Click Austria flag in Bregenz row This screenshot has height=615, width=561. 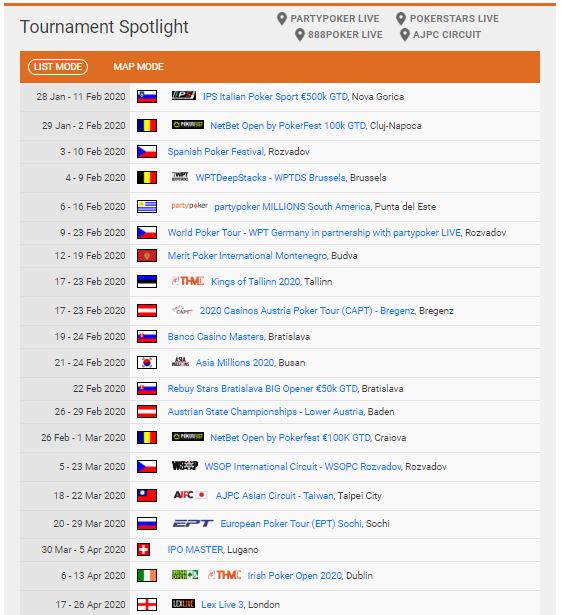click(147, 311)
